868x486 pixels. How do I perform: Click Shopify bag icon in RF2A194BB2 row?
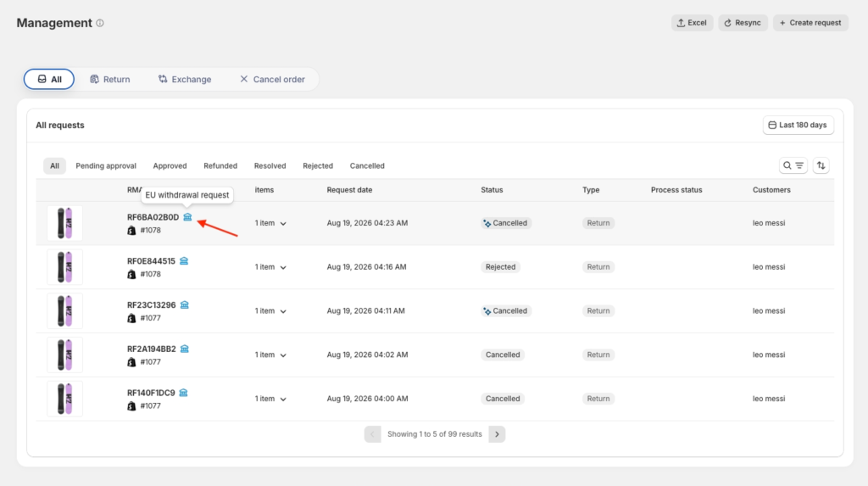point(131,362)
